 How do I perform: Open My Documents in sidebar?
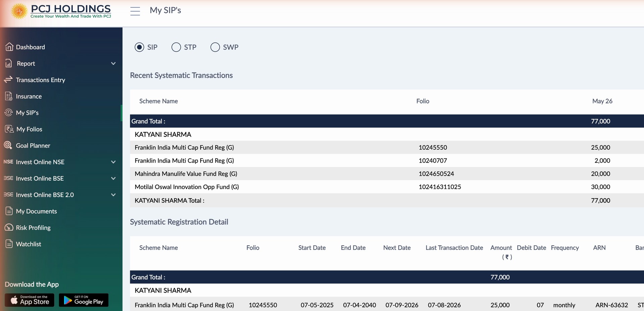pos(36,211)
